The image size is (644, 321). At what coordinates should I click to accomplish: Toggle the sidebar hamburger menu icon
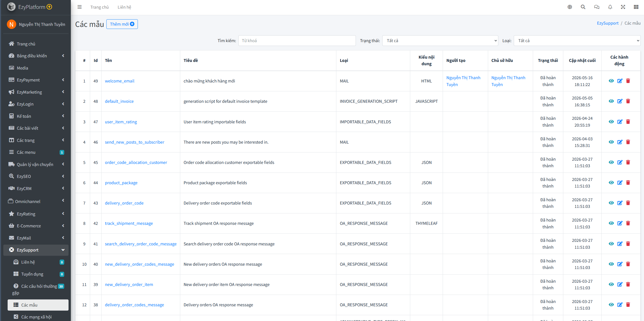click(79, 7)
